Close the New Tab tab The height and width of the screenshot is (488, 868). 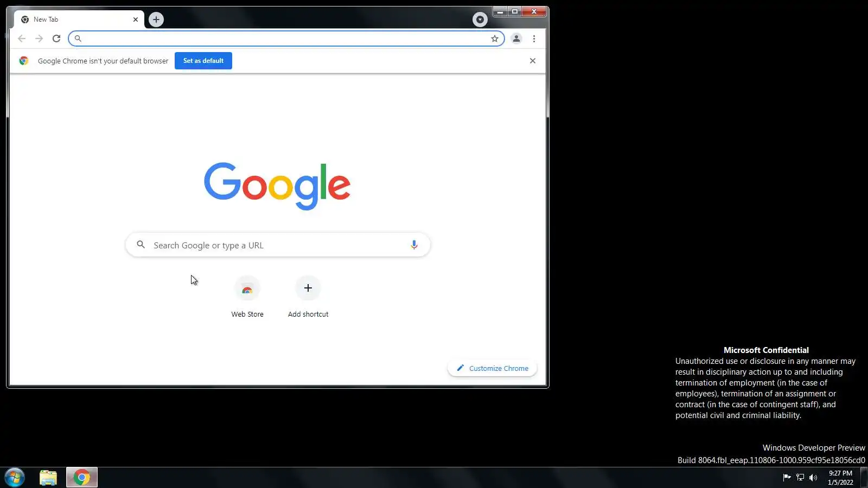click(x=136, y=20)
